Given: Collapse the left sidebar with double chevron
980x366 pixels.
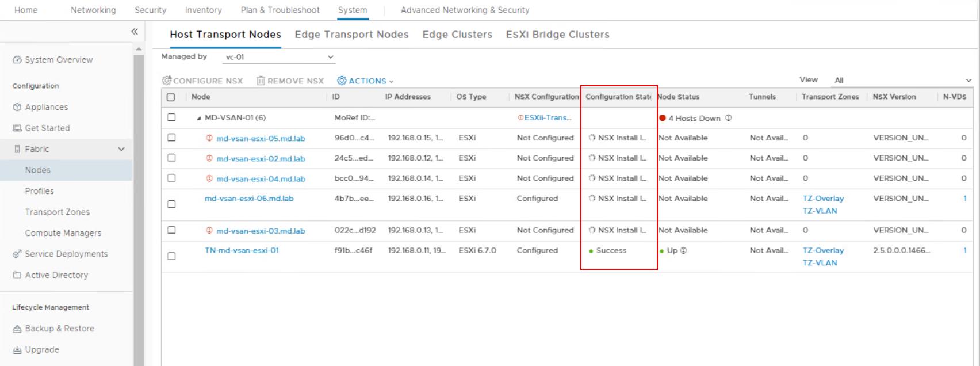Looking at the screenshot, I should pos(135,32).
